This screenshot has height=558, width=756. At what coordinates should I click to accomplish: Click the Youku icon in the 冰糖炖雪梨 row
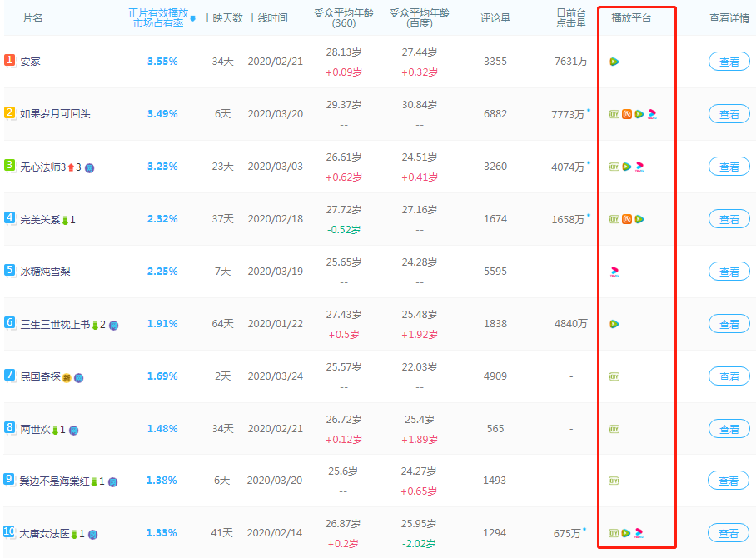[614, 272]
